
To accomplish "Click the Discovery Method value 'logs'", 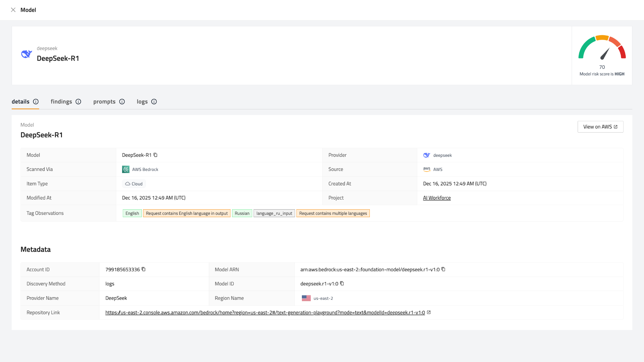I will (x=110, y=284).
